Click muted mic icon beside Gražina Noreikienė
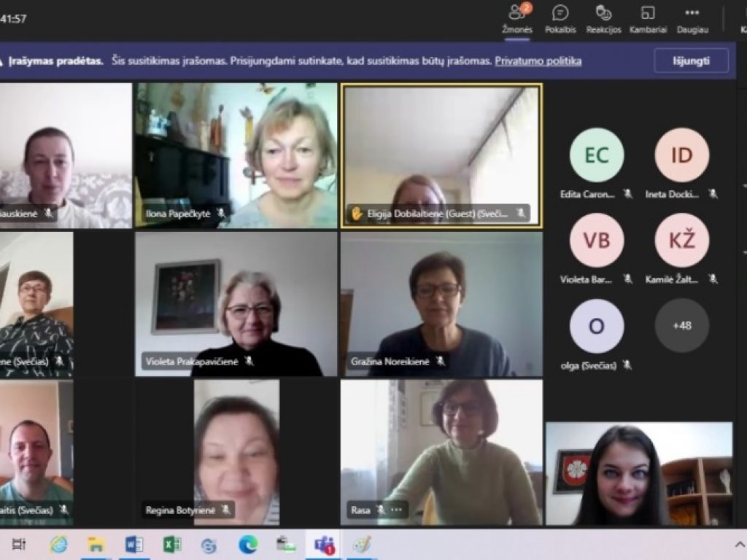The height and width of the screenshot is (560, 747). point(441,361)
